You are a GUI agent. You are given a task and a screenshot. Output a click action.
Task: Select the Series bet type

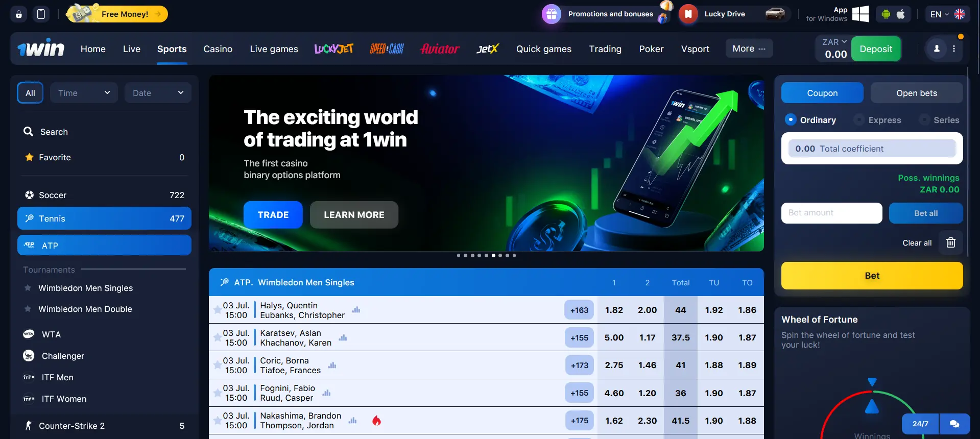pyautogui.click(x=939, y=120)
